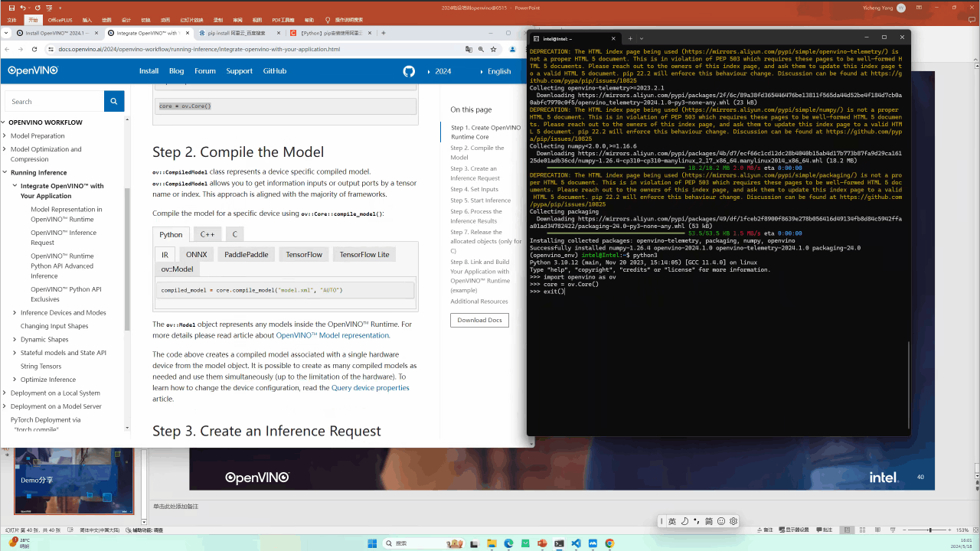Select the ov::Model tab
The height and width of the screenshot is (551, 980).
pyautogui.click(x=178, y=269)
